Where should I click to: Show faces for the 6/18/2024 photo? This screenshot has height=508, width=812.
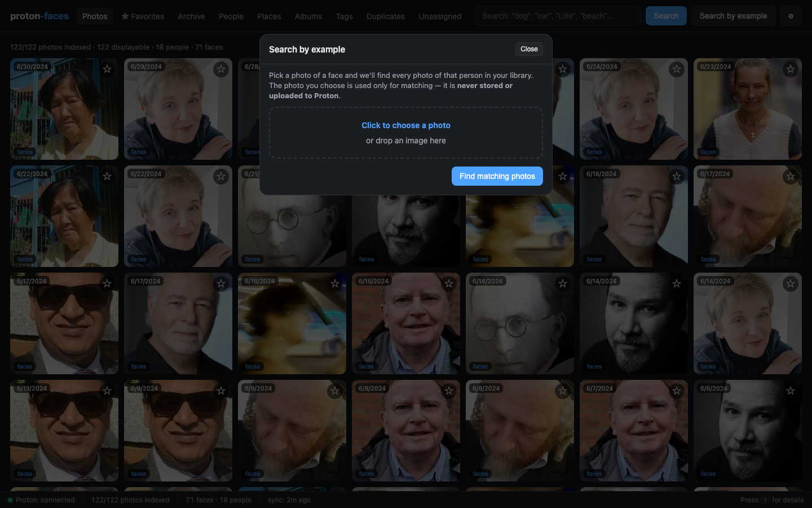594,259
